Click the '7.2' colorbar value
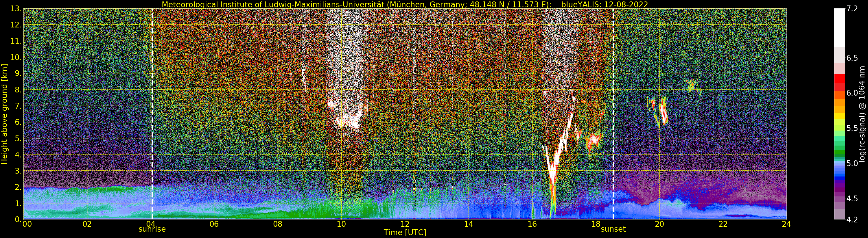This screenshot has width=868, height=238. 852,9
